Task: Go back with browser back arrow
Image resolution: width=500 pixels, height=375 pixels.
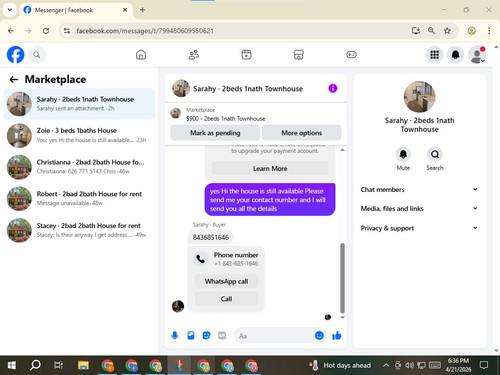Action: tap(11, 31)
